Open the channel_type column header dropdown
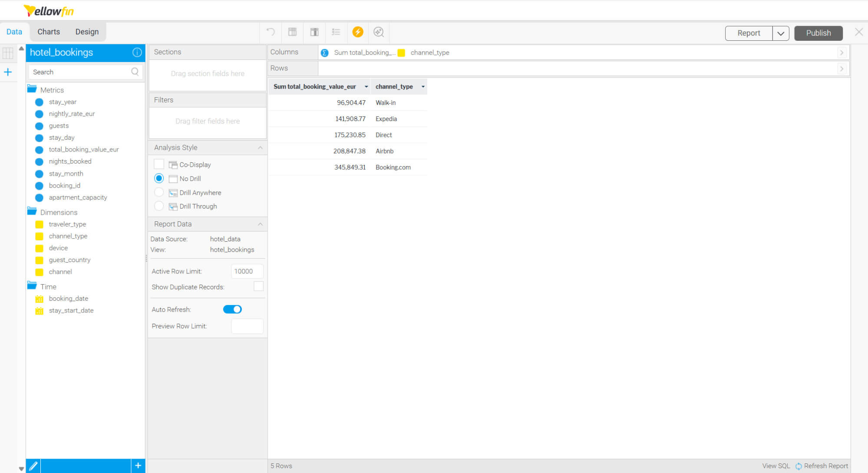This screenshot has width=868, height=473. tap(422, 86)
